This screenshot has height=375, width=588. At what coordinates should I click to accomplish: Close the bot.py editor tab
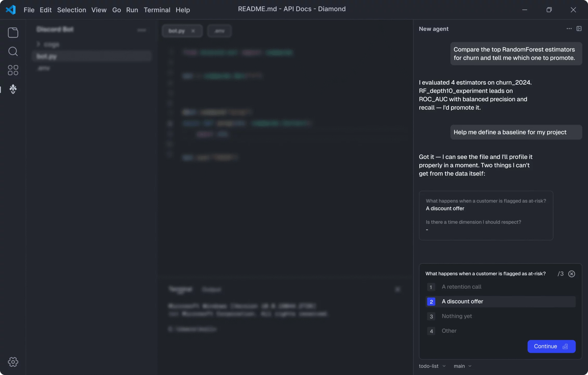point(193,31)
